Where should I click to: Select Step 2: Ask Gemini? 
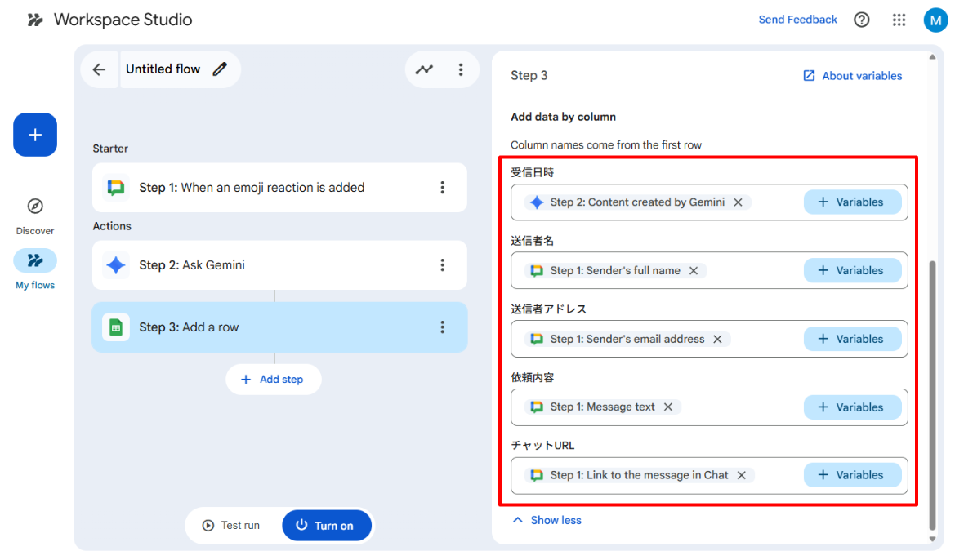pyautogui.click(x=261, y=265)
